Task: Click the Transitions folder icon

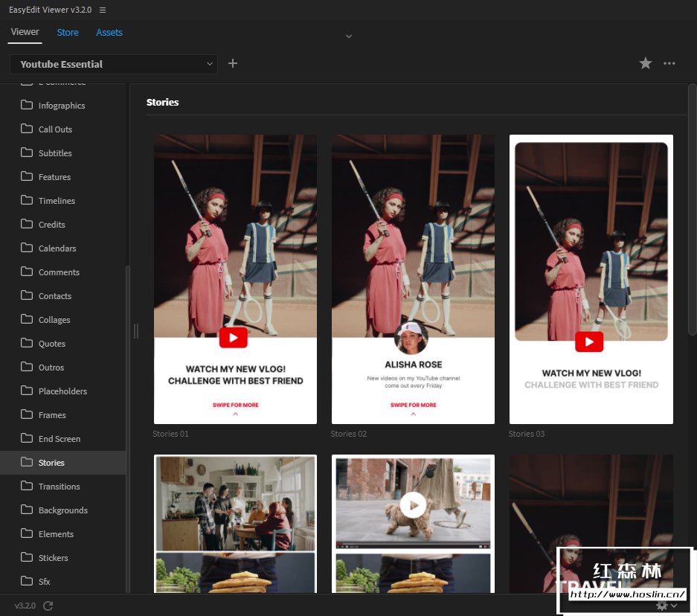Action: click(27, 486)
